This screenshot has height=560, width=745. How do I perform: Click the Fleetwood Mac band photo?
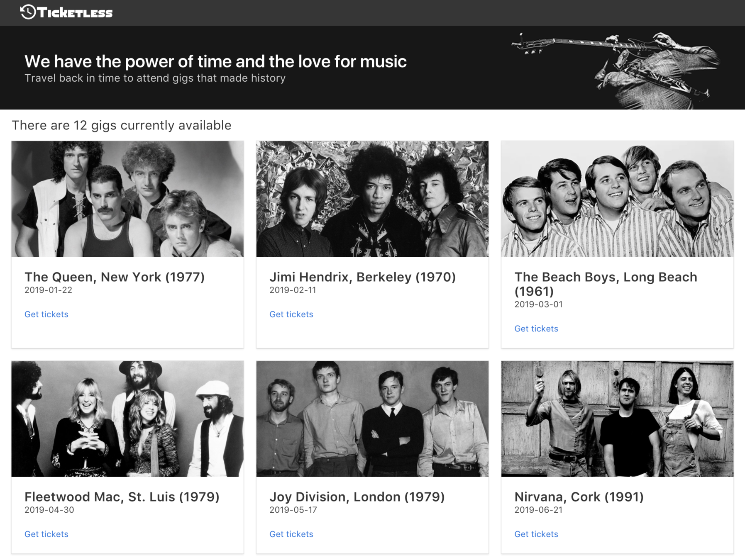[127, 419]
